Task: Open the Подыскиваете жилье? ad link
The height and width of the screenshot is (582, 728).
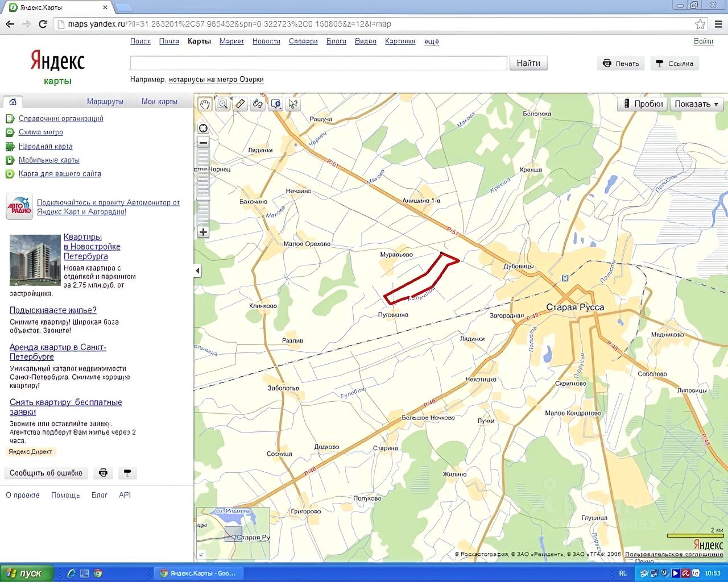Action: click(53, 310)
